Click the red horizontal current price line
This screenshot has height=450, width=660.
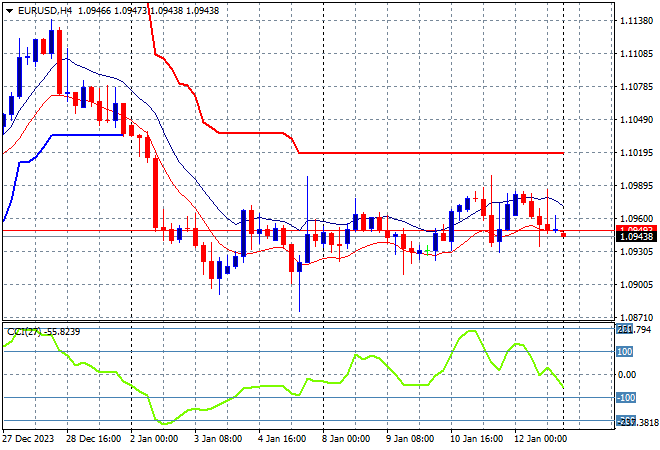(x=300, y=231)
